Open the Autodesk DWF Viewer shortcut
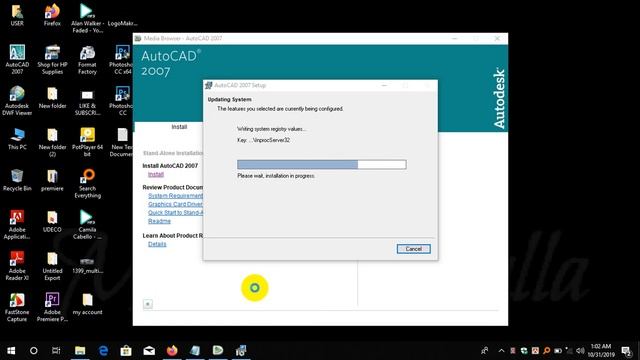The width and height of the screenshot is (640, 360). coord(17,101)
